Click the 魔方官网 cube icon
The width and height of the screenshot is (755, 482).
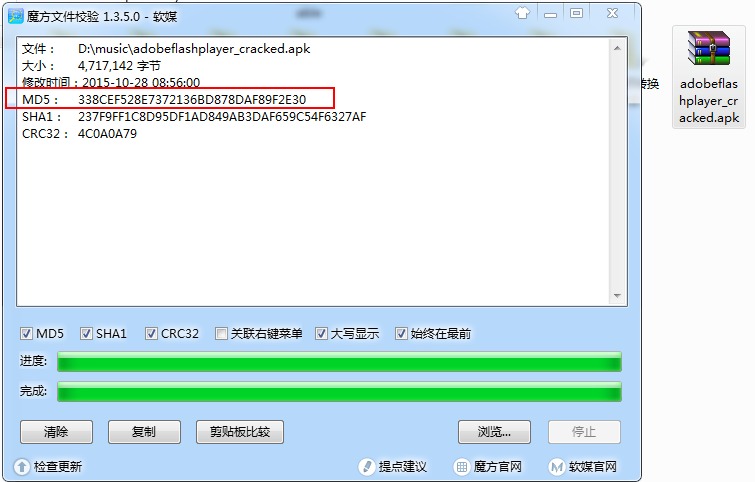461,467
